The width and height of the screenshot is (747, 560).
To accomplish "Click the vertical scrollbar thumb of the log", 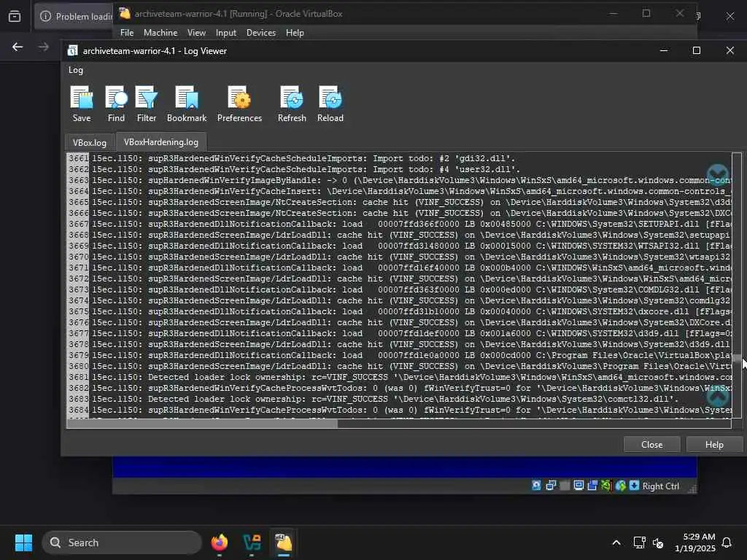I will click(x=737, y=358).
